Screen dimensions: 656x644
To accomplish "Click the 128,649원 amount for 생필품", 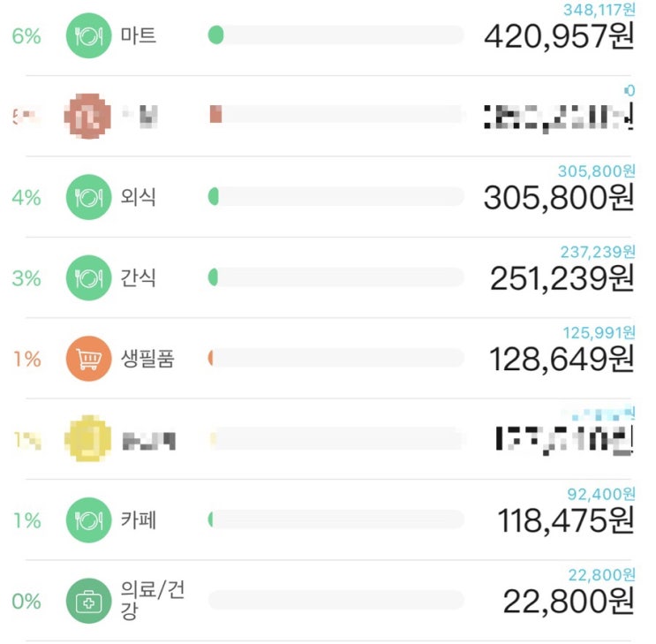I will click(562, 360).
